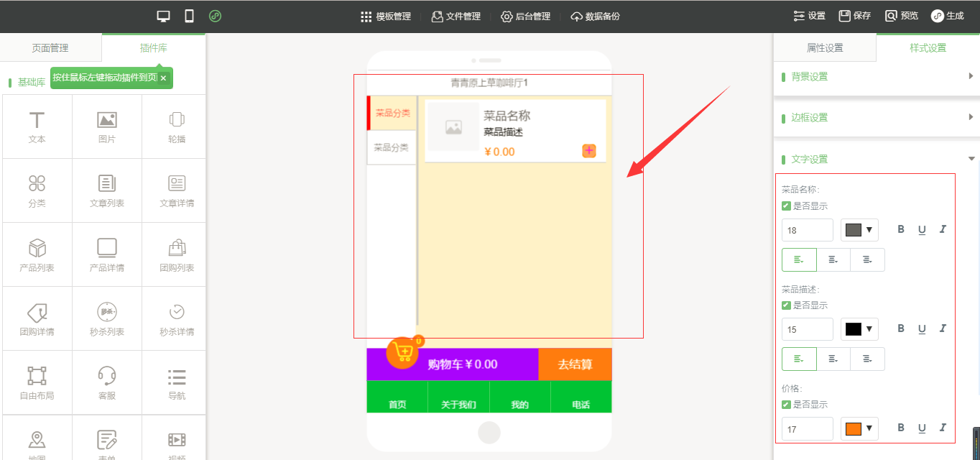Click the 保存 save button
980x460 pixels.
point(855,16)
